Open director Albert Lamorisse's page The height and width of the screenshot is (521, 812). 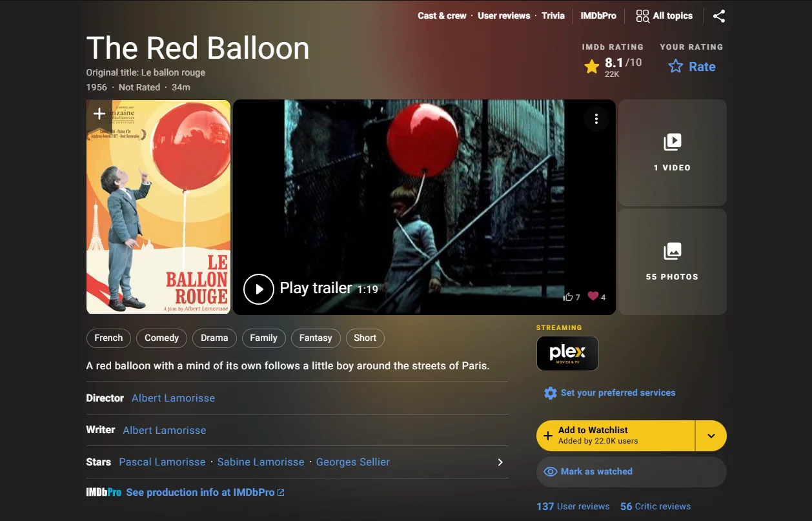pyautogui.click(x=173, y=398)
